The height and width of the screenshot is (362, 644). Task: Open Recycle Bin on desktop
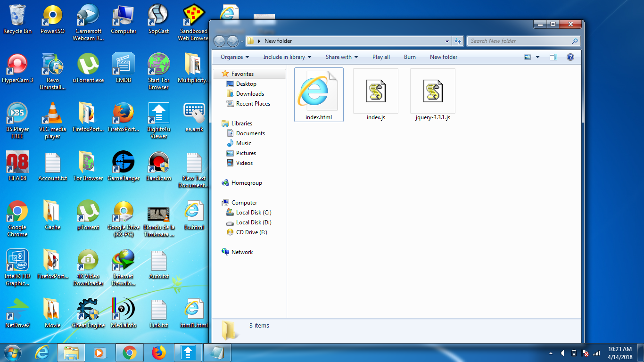[x=17, y=19]
